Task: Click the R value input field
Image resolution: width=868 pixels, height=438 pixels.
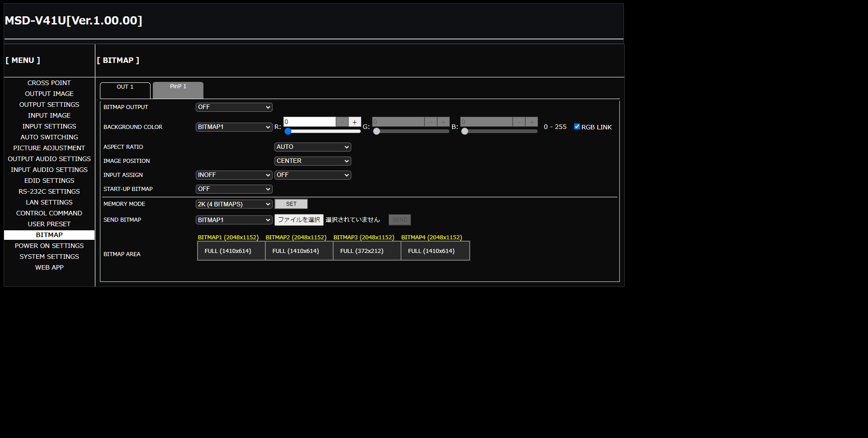Action: click(309, 122)
